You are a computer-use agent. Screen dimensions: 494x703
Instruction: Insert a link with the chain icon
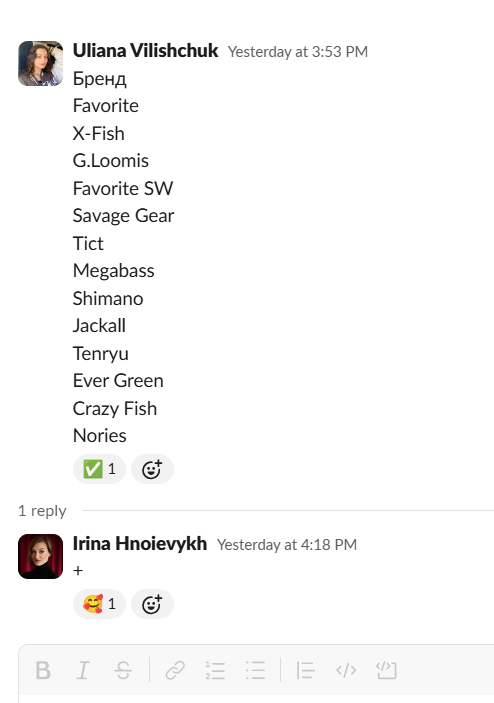[175, 671]
